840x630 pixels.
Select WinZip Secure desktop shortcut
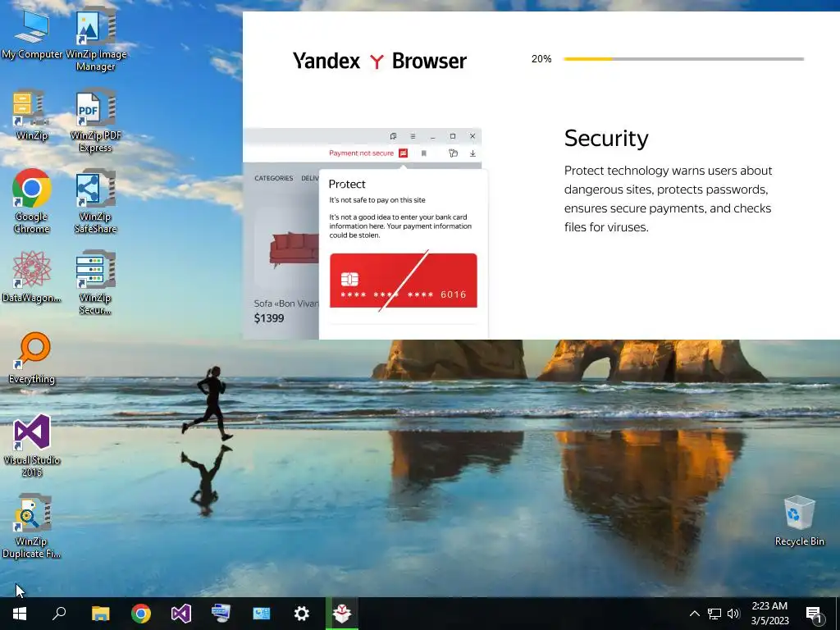pyautogui.click(x=95, y=283)
